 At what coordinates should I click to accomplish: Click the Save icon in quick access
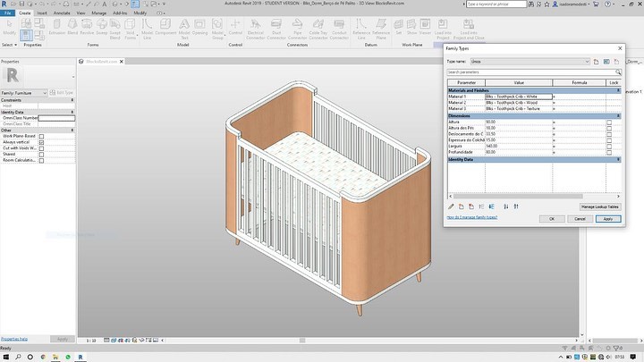pos(21,4)
